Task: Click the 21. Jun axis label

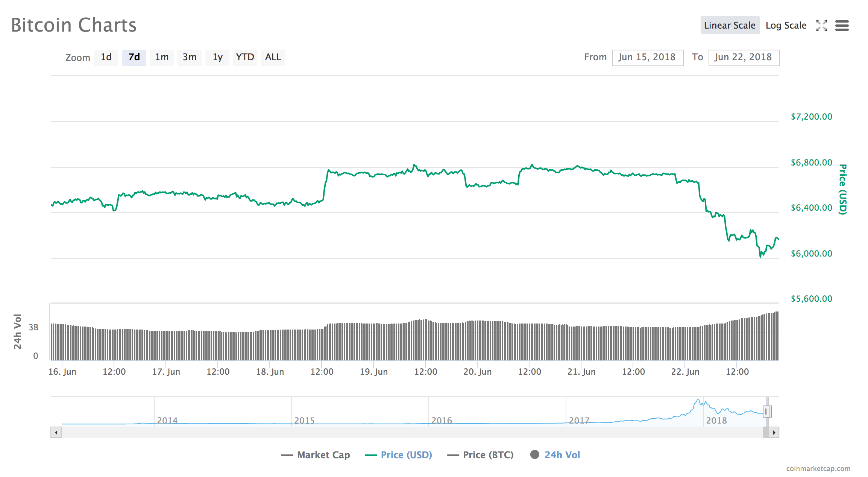Action: (x=581, y=372)
